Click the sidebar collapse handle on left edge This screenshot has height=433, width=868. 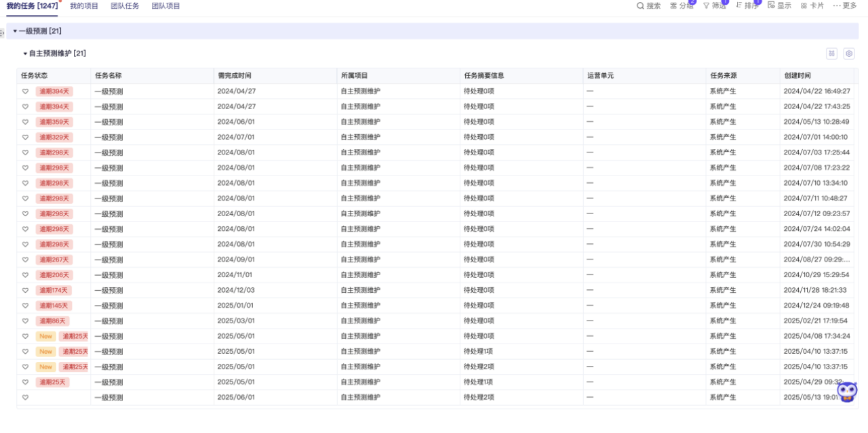pyautogui.click(x=2, y=33)
